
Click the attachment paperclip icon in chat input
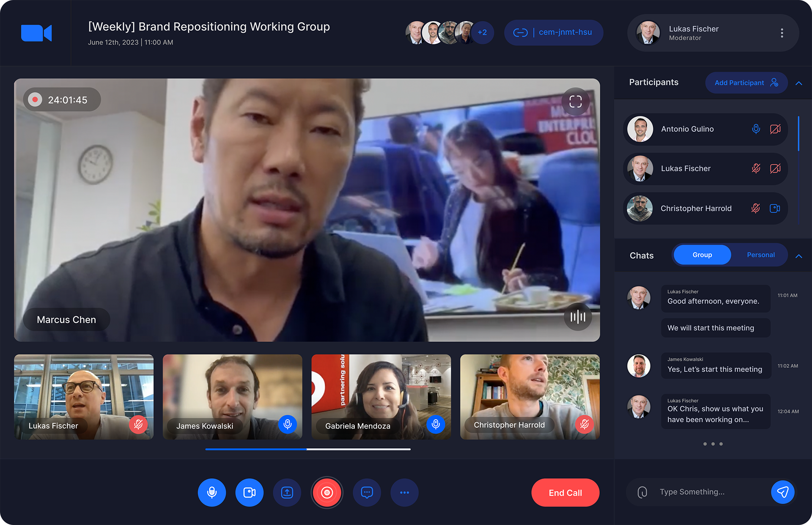(x=642, y=492)
